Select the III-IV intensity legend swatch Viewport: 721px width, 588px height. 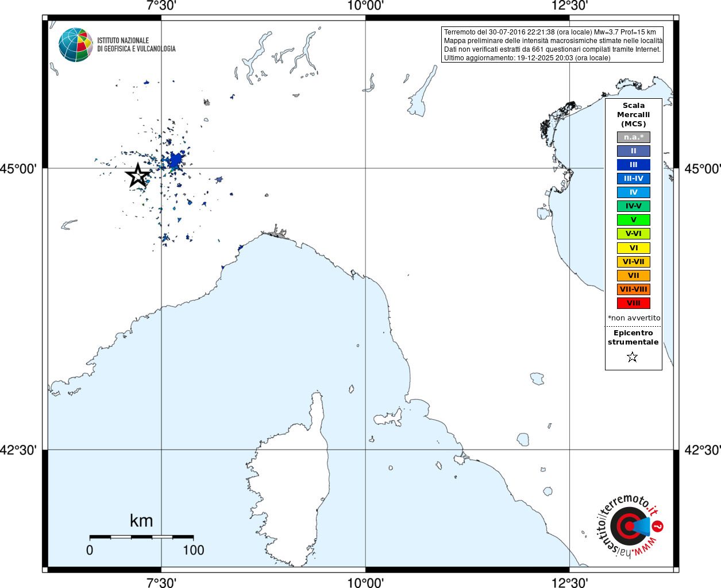634,179
